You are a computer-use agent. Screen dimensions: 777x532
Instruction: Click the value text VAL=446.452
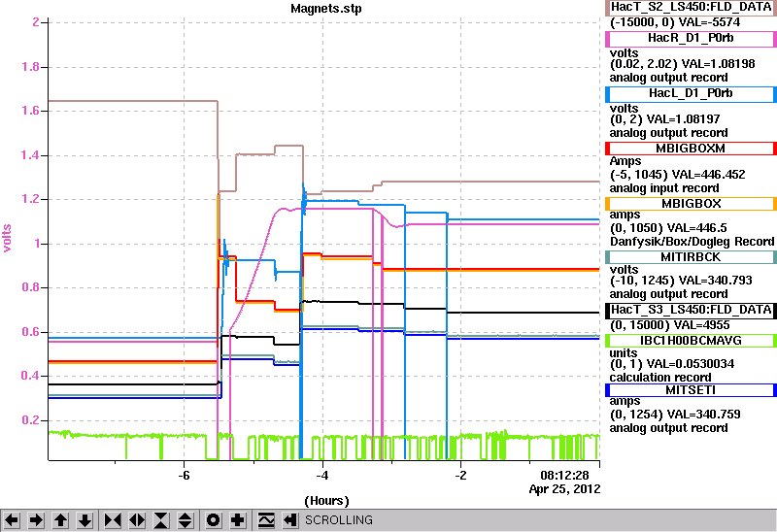(x=707, y=175)
